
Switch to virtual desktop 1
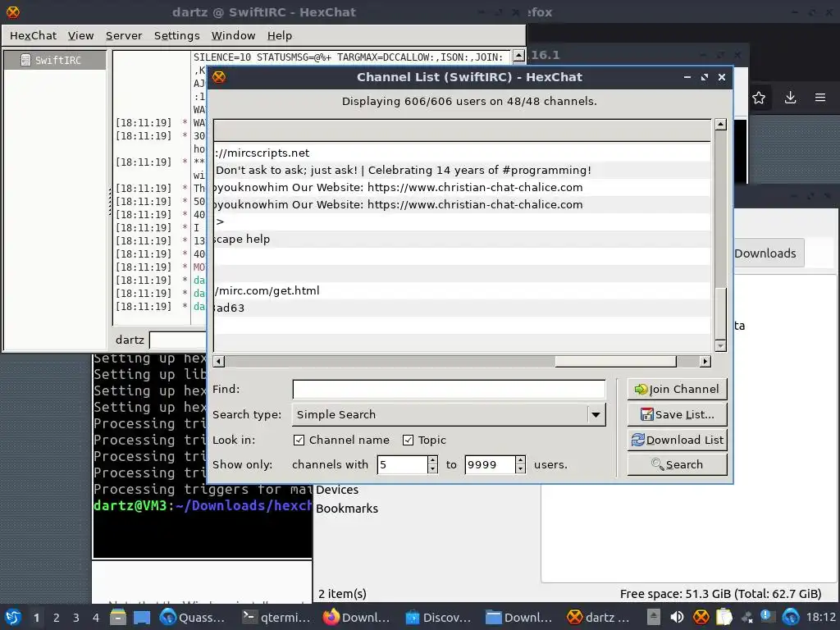click(x=36, y=618)
